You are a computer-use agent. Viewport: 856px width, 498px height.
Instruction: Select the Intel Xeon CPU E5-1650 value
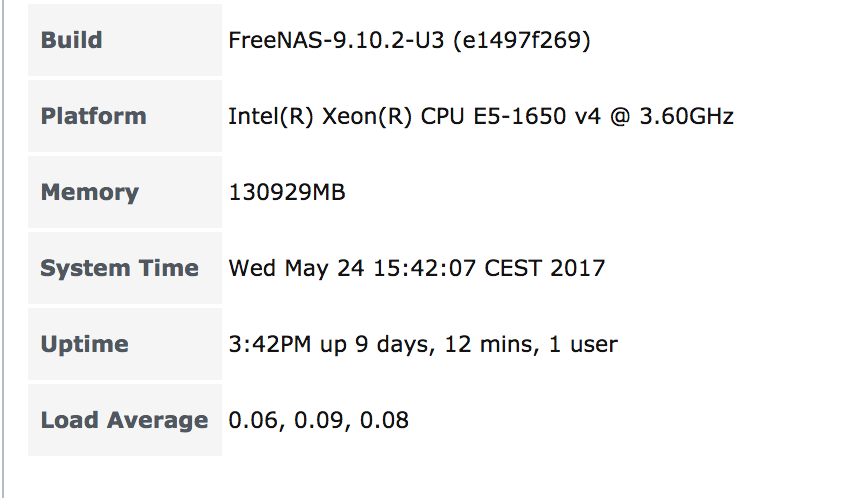point(480,116)
